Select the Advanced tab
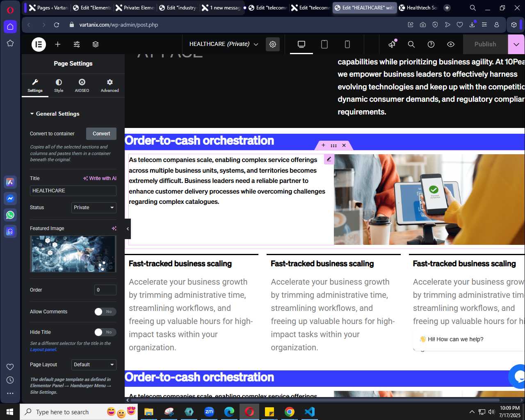 [x=110, y=86]
